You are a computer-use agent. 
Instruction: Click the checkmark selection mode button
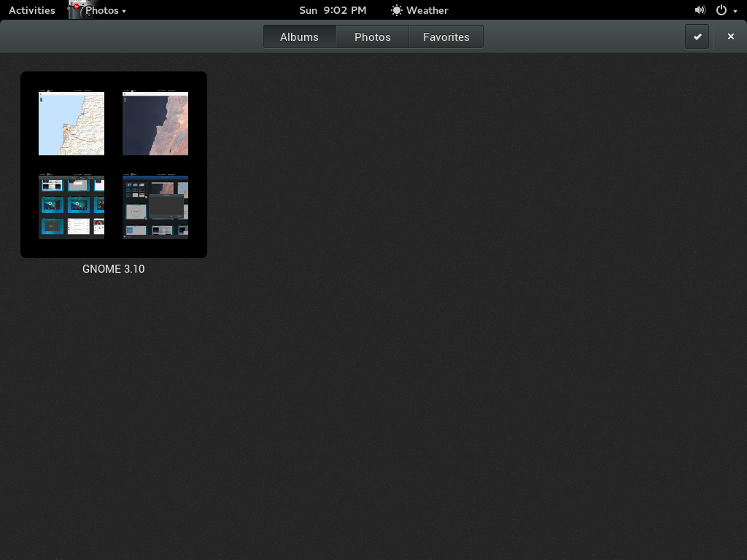tap(697, 36)
